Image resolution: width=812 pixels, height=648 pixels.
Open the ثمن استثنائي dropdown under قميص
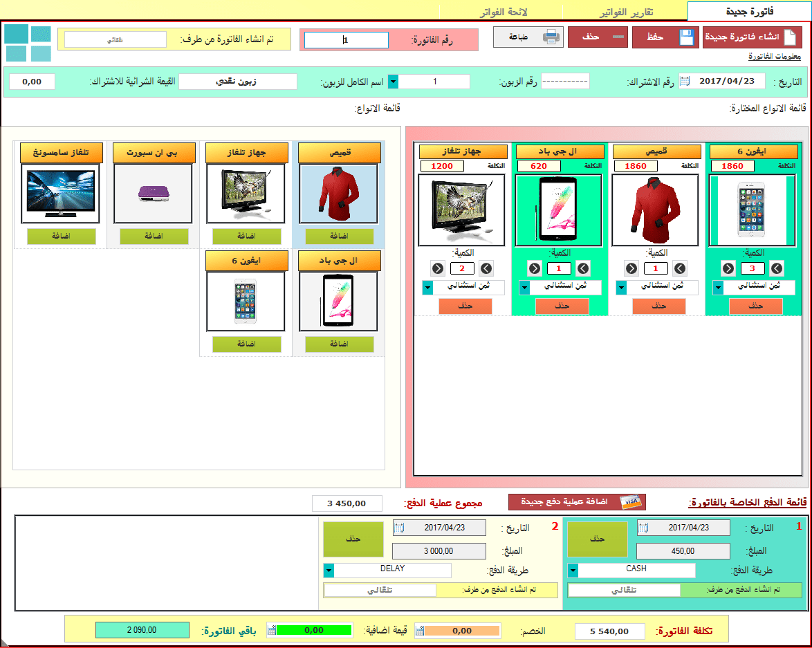pyautogui.click(x=621, y=288)
